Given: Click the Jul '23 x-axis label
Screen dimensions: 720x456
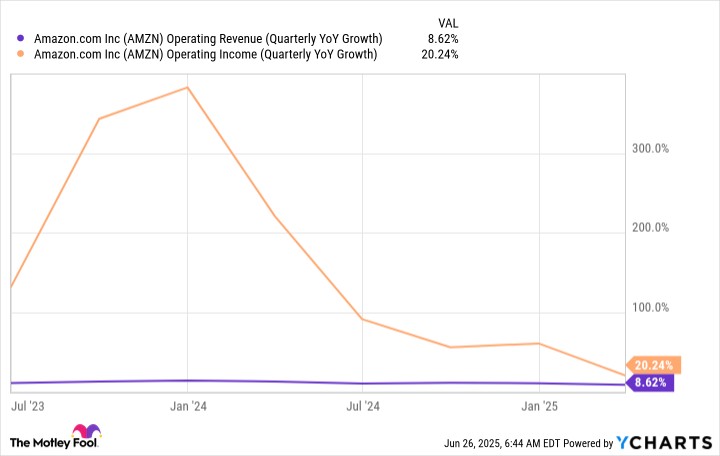Looking at the screenshot, I should point(28,406).
